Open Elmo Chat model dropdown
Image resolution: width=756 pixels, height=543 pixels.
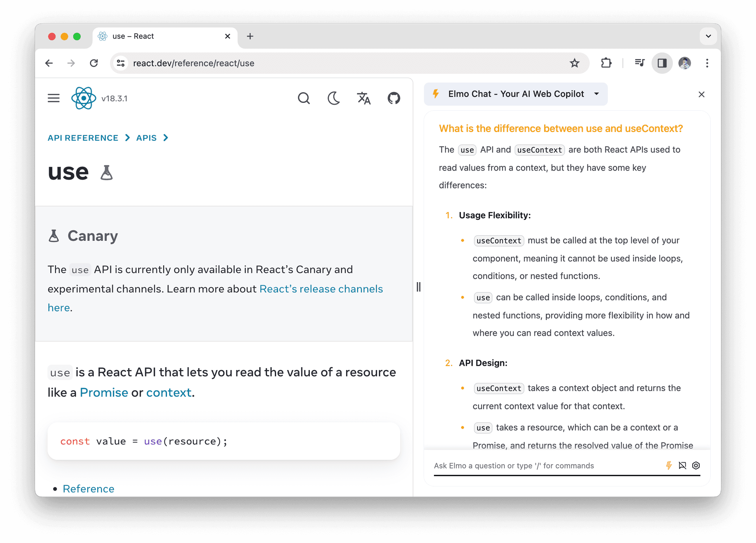point(597,94)
